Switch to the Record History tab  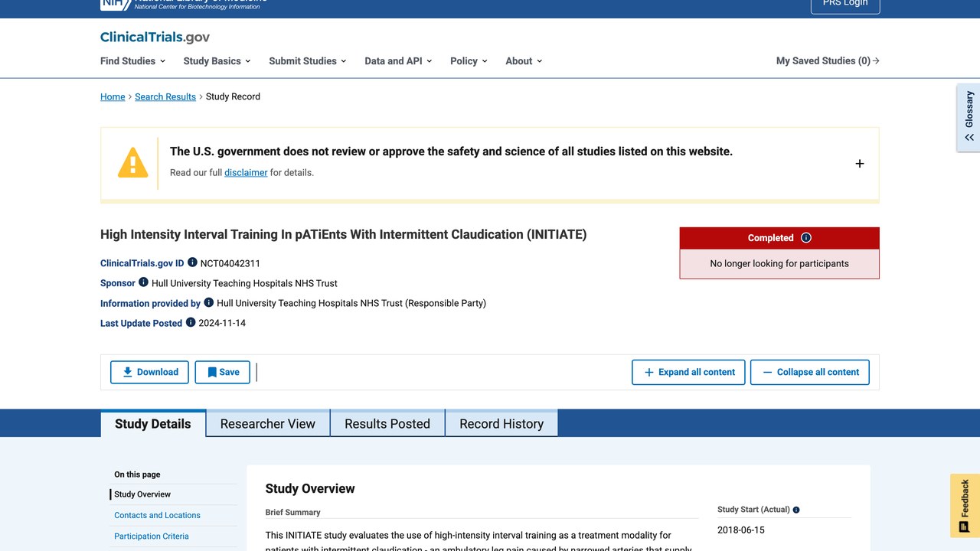[501, 424]
